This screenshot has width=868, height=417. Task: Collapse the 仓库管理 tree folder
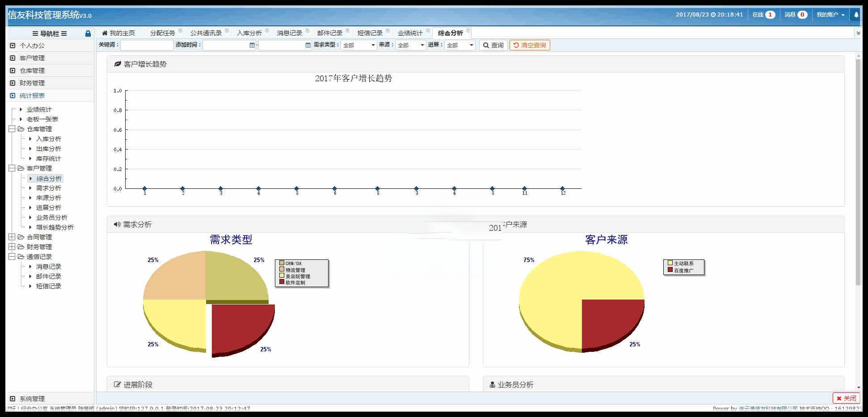[x=12, y=129]
